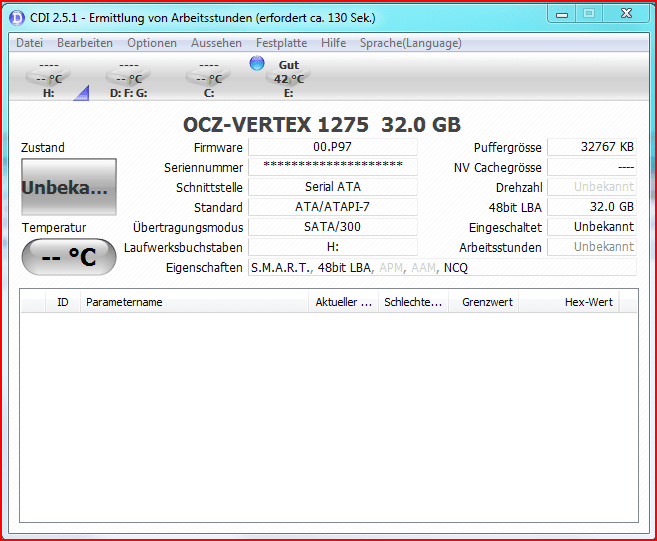Click the Drehzahl label
The image size is (657, 541).
(519, 188)
